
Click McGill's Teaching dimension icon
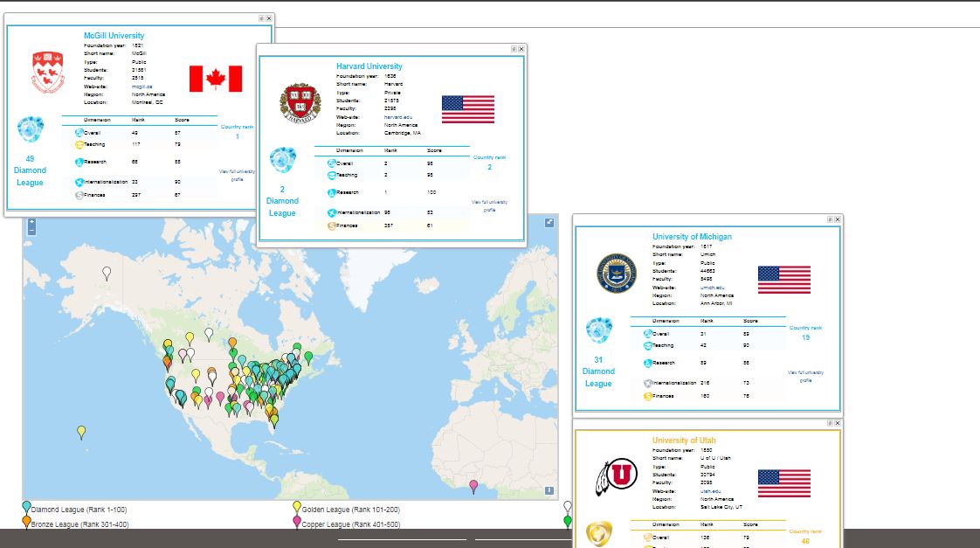coord(79,144)
